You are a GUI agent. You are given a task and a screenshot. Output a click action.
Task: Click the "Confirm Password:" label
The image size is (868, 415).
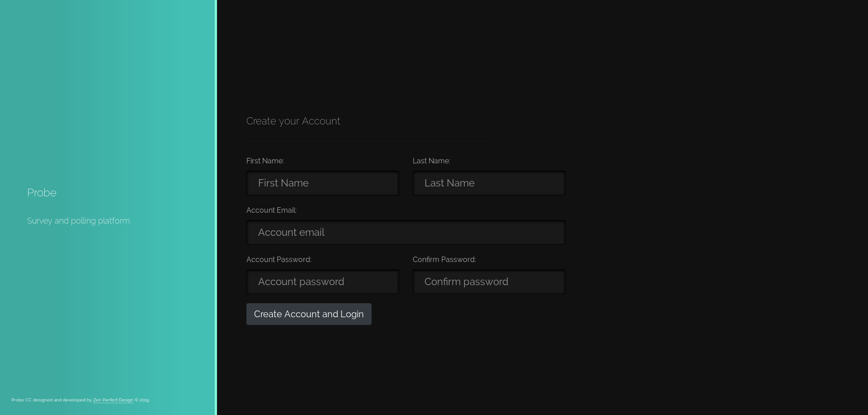click(444, 260)
